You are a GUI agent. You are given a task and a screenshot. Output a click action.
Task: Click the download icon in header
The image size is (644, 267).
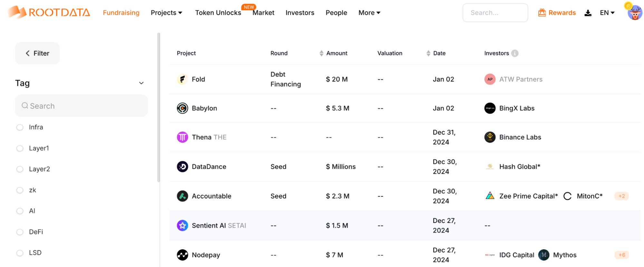(588, 13)
